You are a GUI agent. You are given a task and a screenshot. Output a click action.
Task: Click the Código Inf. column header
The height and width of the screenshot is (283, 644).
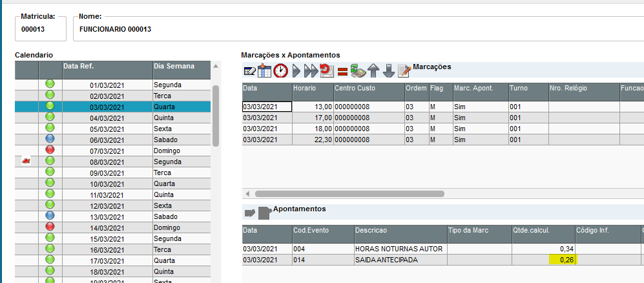point(608,234)
